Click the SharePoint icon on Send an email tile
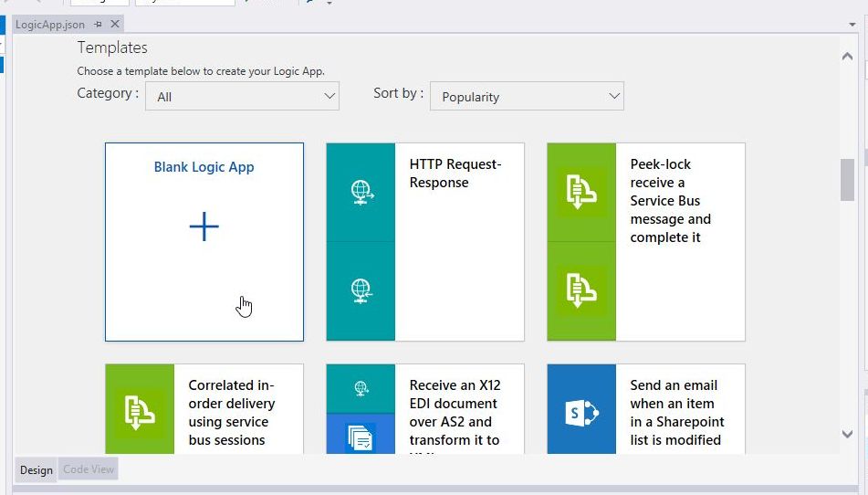The image size is (868, 495). pyautogui.click(x=581, y=413)
